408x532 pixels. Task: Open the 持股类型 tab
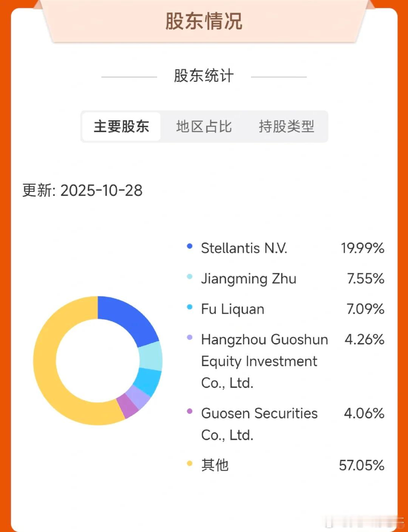286,126
